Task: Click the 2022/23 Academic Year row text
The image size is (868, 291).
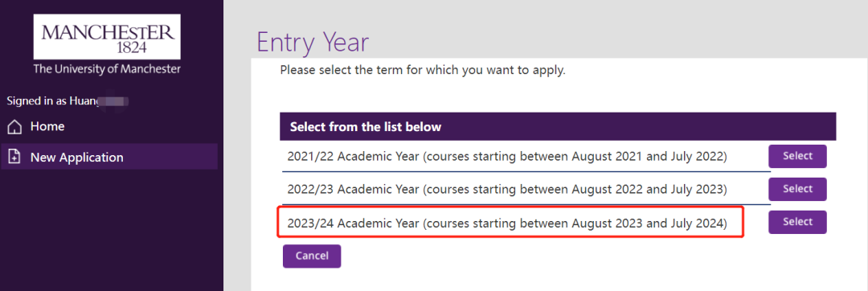Action: [x=506, y=189]
